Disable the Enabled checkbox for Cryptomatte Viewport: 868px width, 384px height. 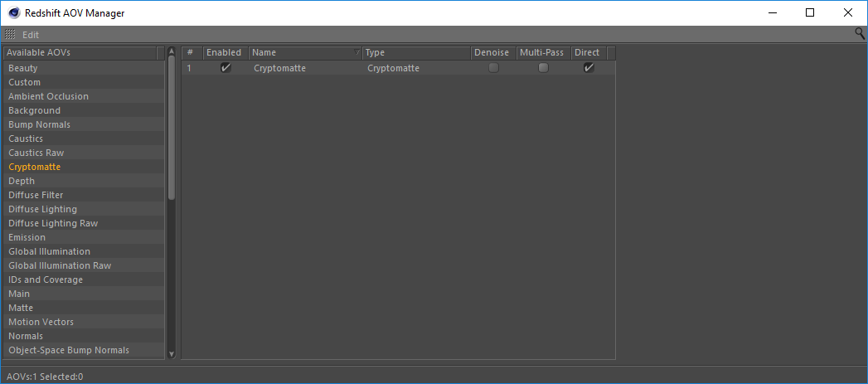pyautogui.click(x=225, y=68)
